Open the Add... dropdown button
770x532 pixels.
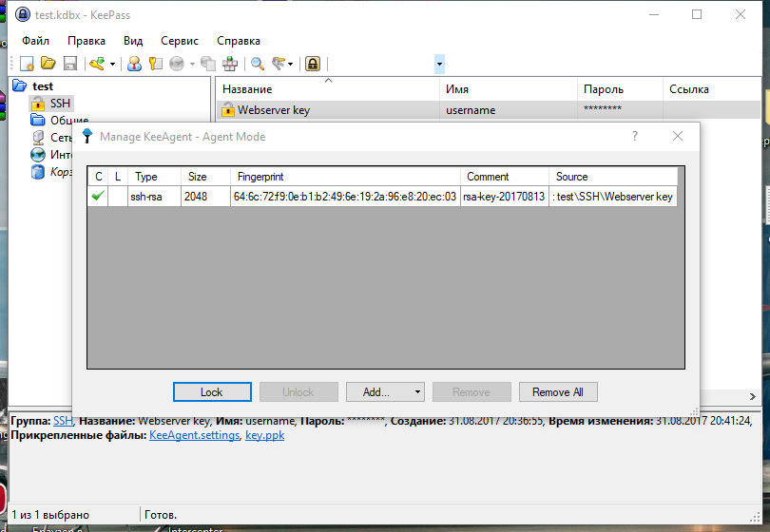(385, 391)
